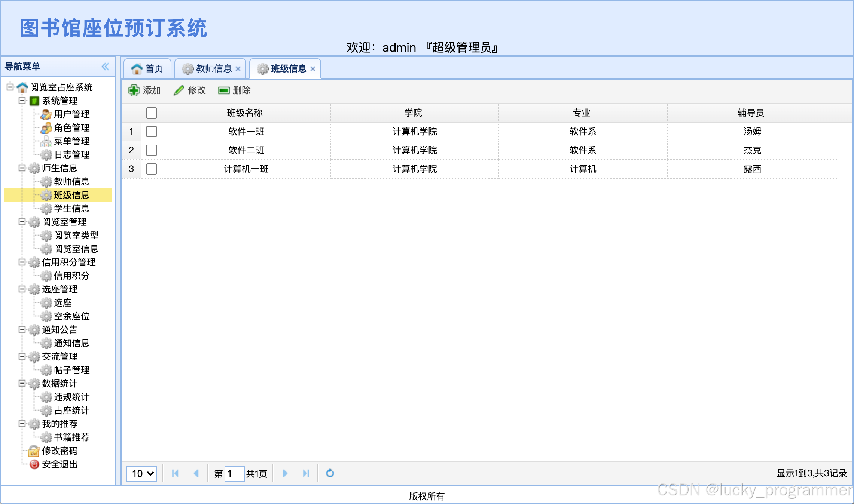Screen dimensions: 854x504
Task: Jump to last page arrow icon
Action: 306,473
